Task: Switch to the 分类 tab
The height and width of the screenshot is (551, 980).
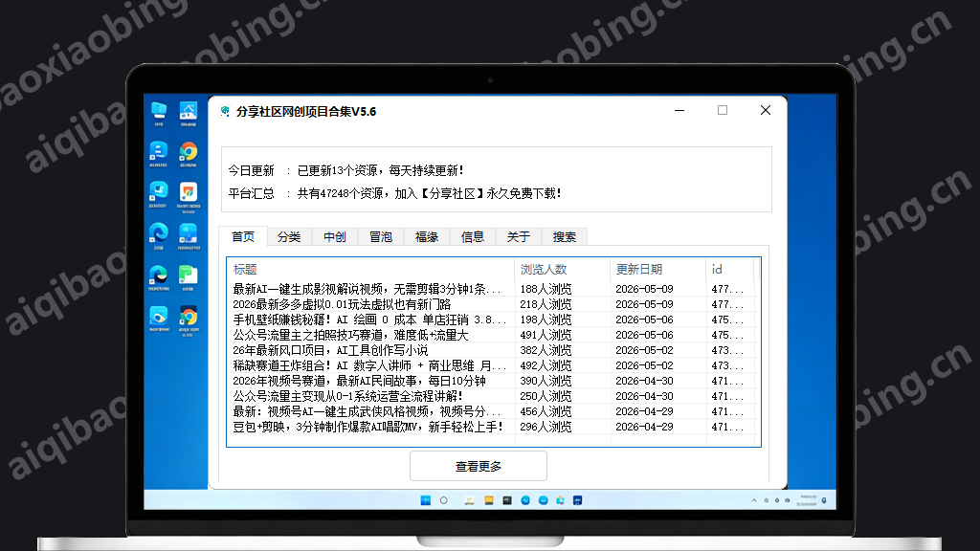Action: coord(289,237)
